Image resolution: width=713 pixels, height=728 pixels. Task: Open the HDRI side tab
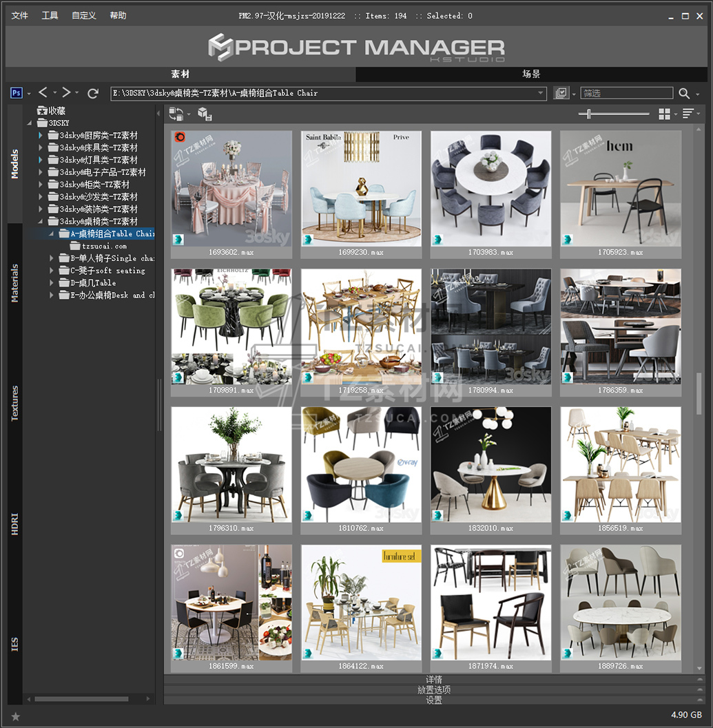[x=15, y=524]
